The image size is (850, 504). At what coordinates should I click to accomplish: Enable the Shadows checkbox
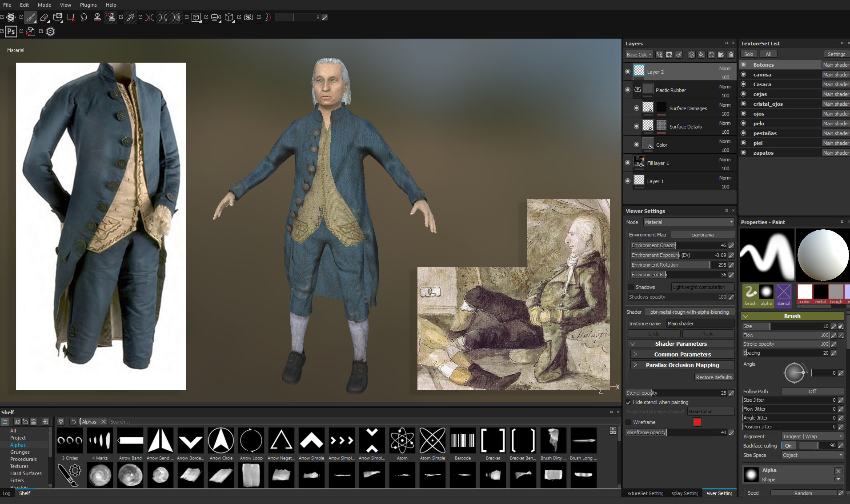click(631, 287)
